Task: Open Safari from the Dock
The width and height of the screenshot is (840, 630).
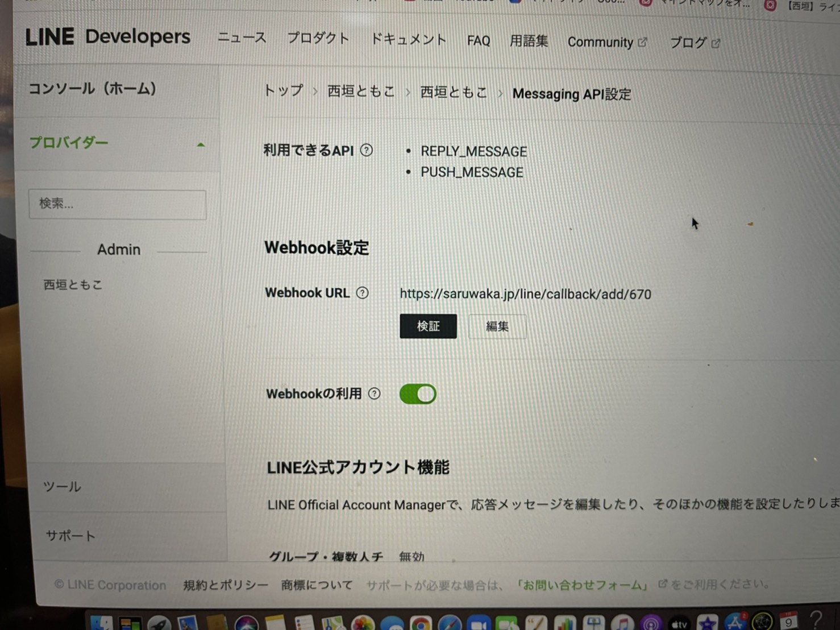Action: tap(450, 624)
